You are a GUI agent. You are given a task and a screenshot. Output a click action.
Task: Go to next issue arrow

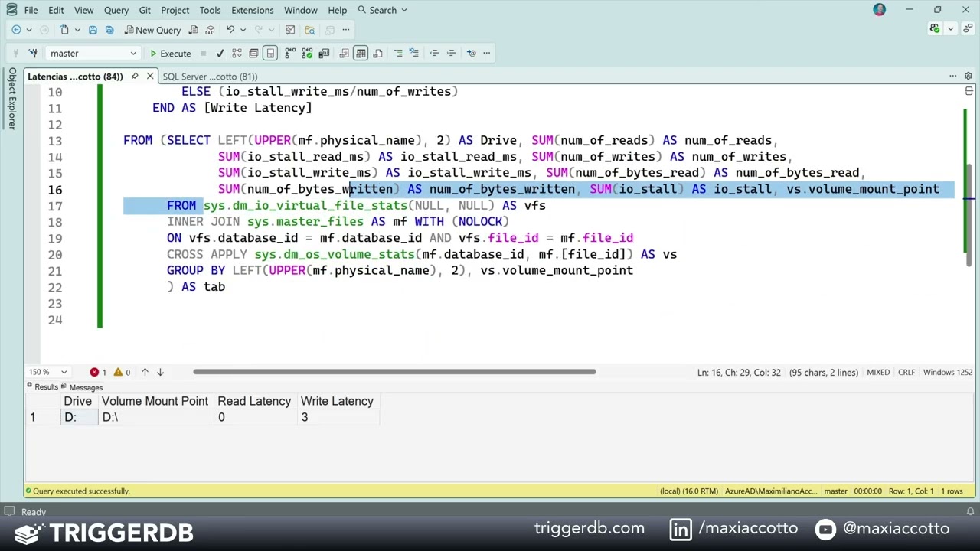point(160,372)
